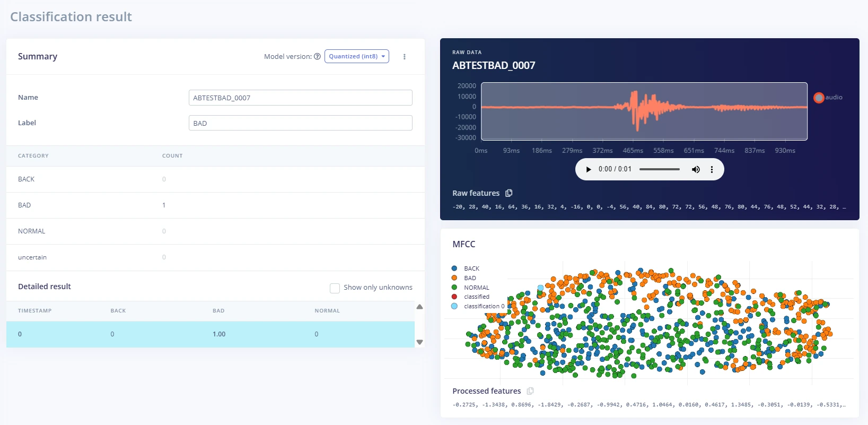Click the NORMAL category row label
The width and height of the screenshot is (868, 425).
tap(32, 231)
